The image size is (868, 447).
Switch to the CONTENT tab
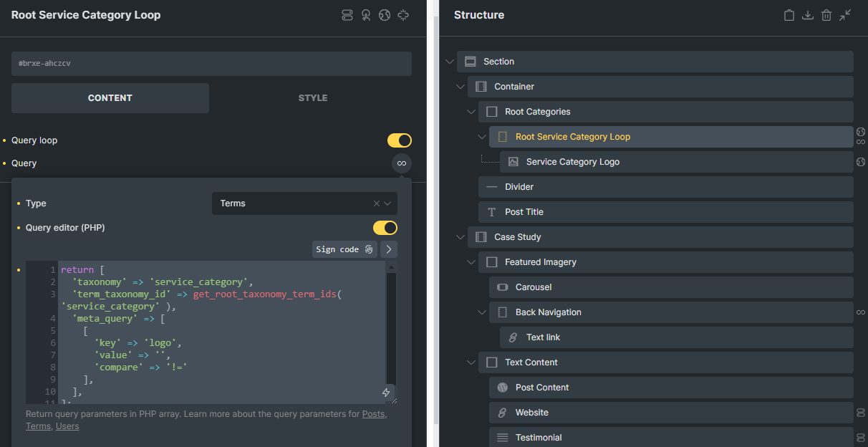(110, 98)
